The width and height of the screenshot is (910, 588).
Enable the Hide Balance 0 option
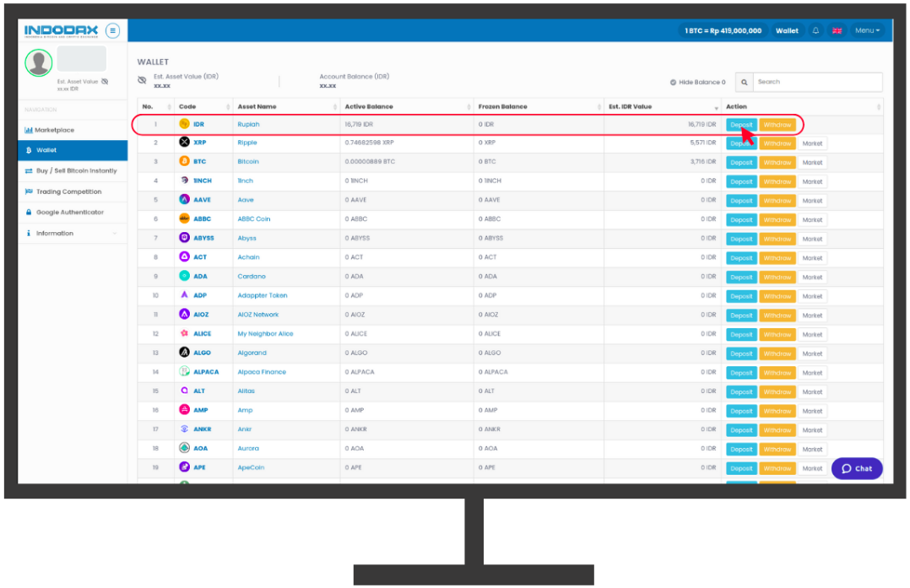point(697,83)
